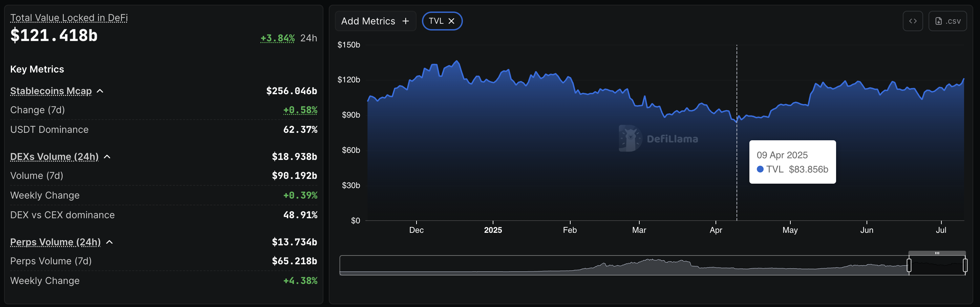Click the embed code icon button

[912, 21]
